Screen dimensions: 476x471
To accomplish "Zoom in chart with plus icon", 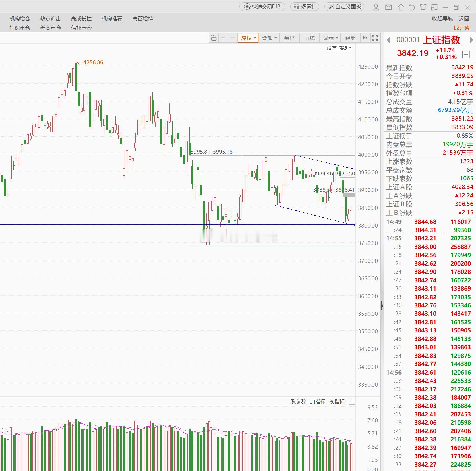I will tap(223, 38).
